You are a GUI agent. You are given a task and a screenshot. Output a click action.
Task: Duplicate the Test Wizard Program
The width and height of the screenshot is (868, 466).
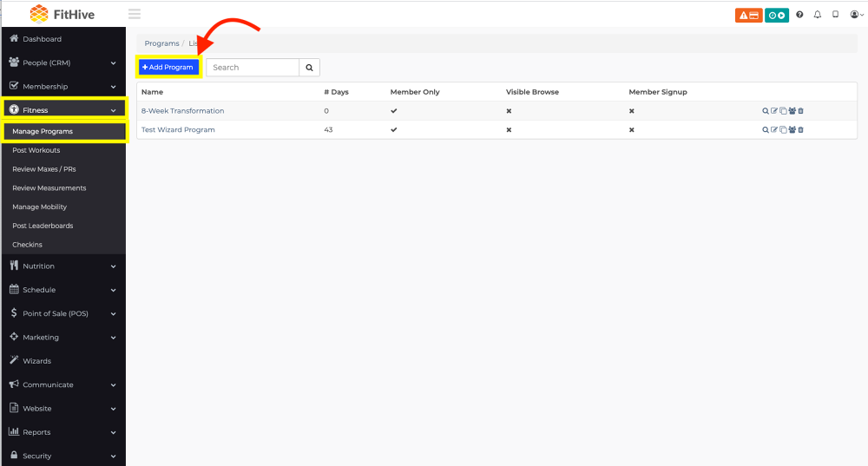pyautogui.click(x=783, y=129)
